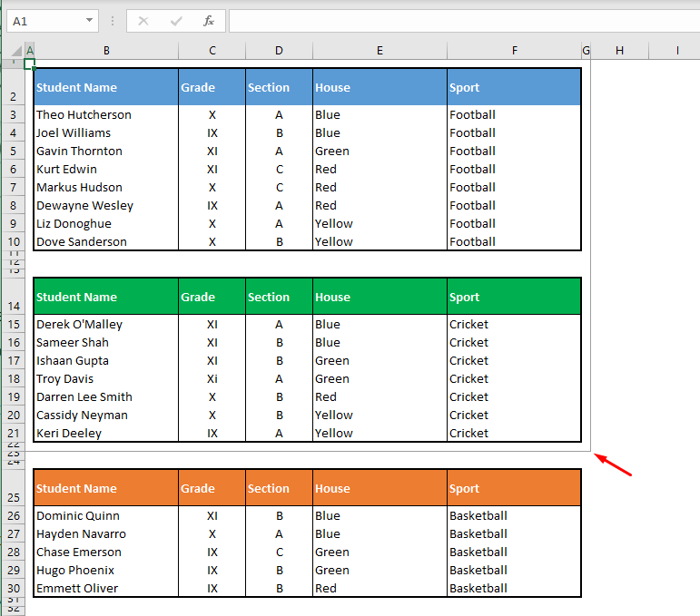The width and height of the screenshot is (700, 616).
Task: Select cell Derek O'Malley
Action: click(106, 324)
